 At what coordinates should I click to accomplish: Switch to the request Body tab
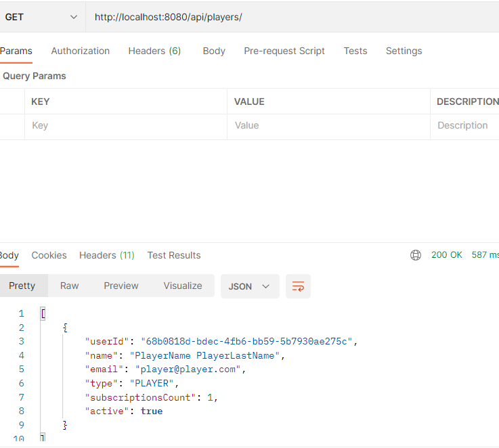[214, 51]
